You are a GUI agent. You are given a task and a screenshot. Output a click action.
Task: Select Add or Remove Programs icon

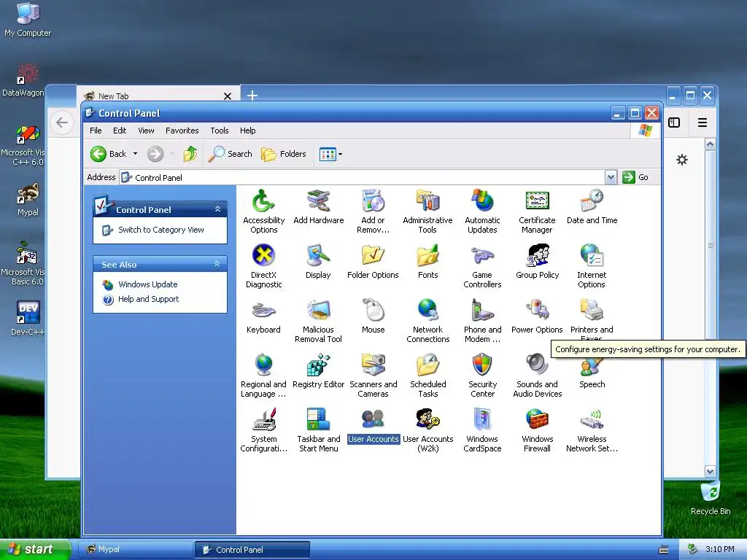373,211
